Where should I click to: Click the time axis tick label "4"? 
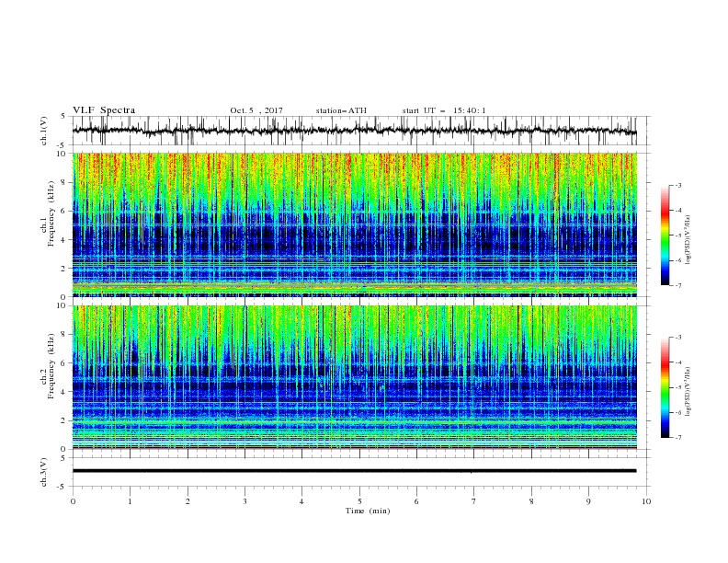click(x=301, y=501)
